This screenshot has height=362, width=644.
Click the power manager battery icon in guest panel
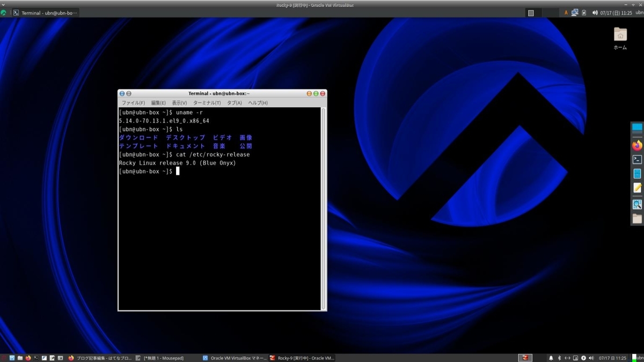point(584,13)
